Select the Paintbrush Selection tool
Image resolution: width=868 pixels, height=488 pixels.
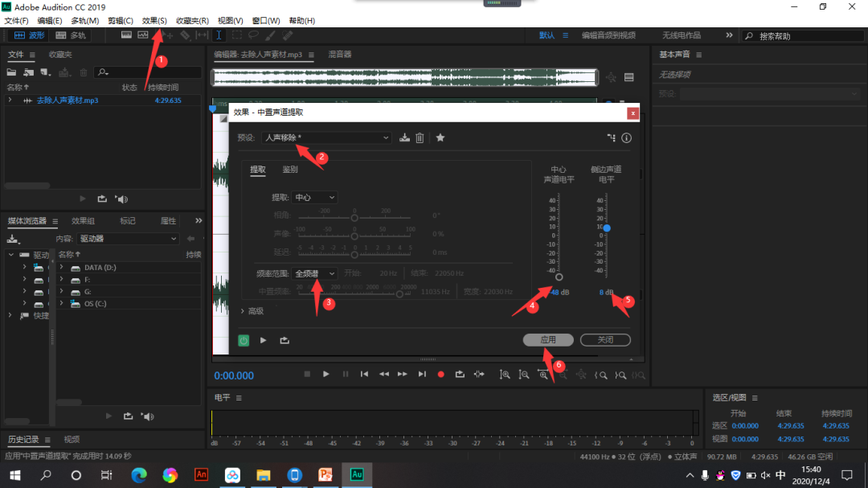pyautogui.click(x=270, y=35)
